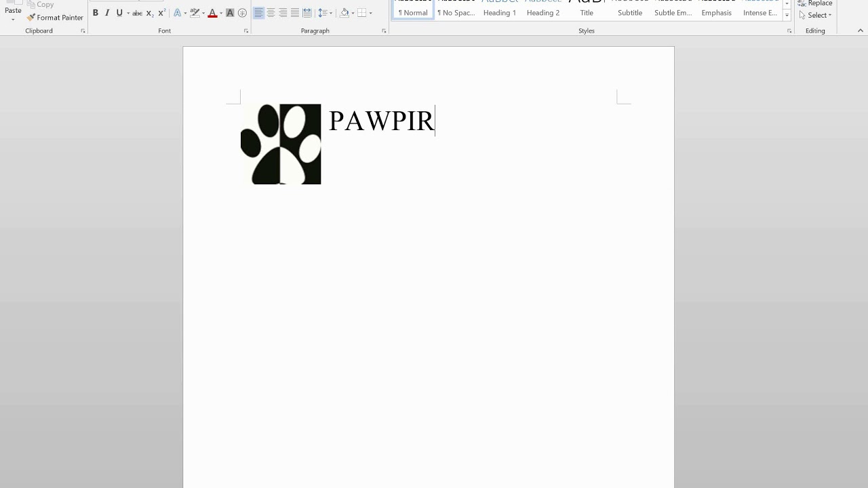Toggle subscript formatting
Viewport: 868px width, 488px height.
(150, 13)
